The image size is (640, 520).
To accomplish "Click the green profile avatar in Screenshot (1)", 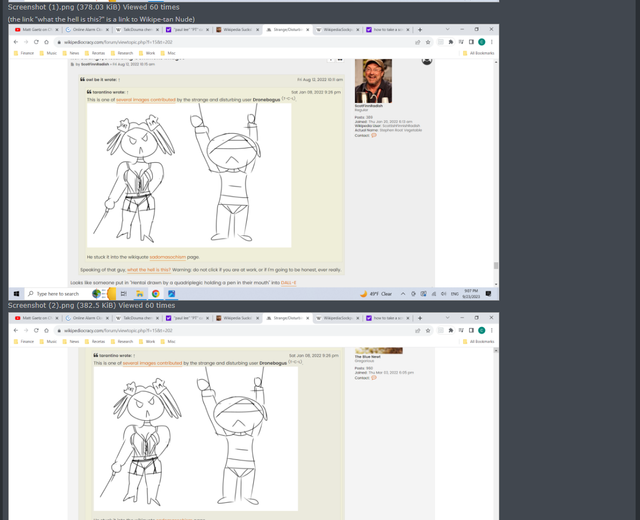I will coord(482,42).
